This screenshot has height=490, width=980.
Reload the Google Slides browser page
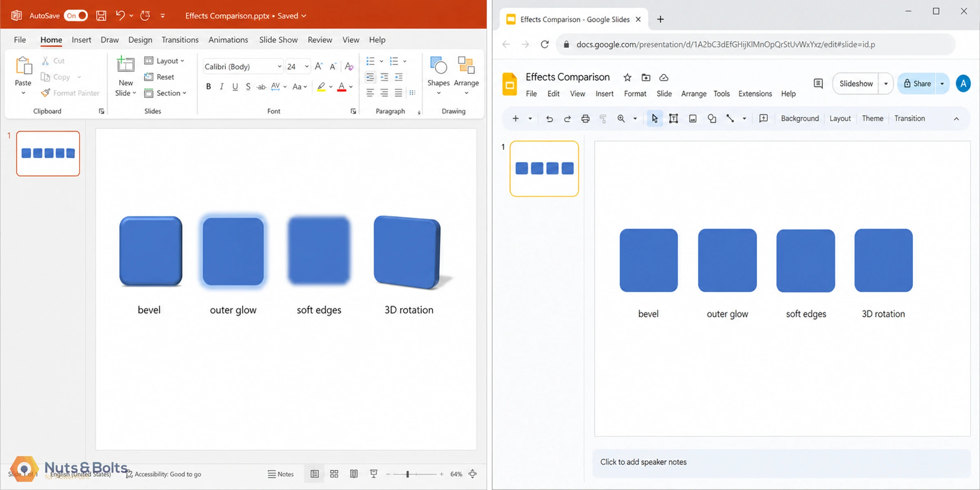[x=545, y=44]
